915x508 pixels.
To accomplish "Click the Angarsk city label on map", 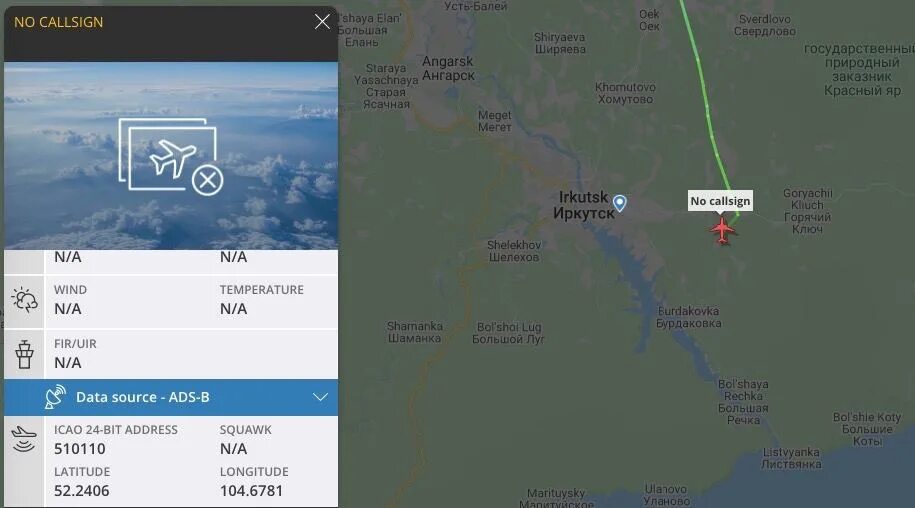I will click(448, 68).
